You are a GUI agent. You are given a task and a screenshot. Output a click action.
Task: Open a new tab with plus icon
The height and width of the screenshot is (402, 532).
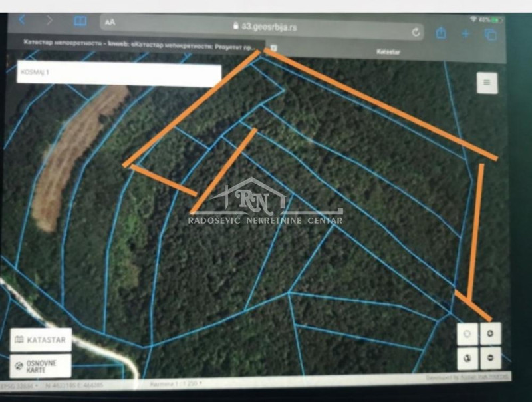[x=465, y=33]
